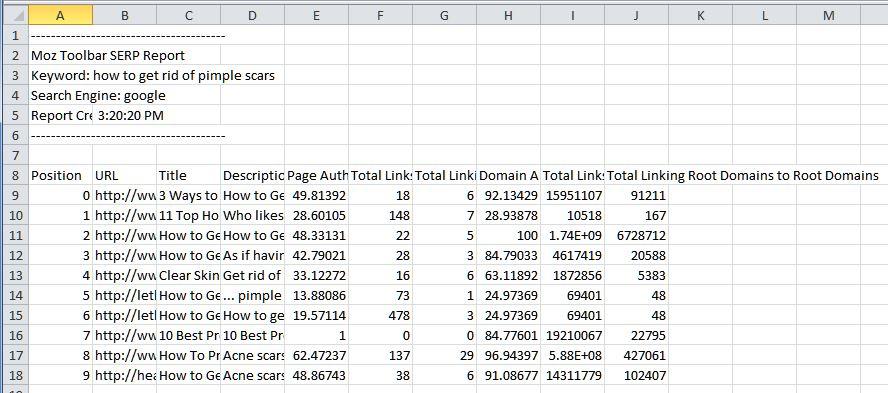Select column E header
The width and height of the screenshot is (888, 393).
(316, 16)
